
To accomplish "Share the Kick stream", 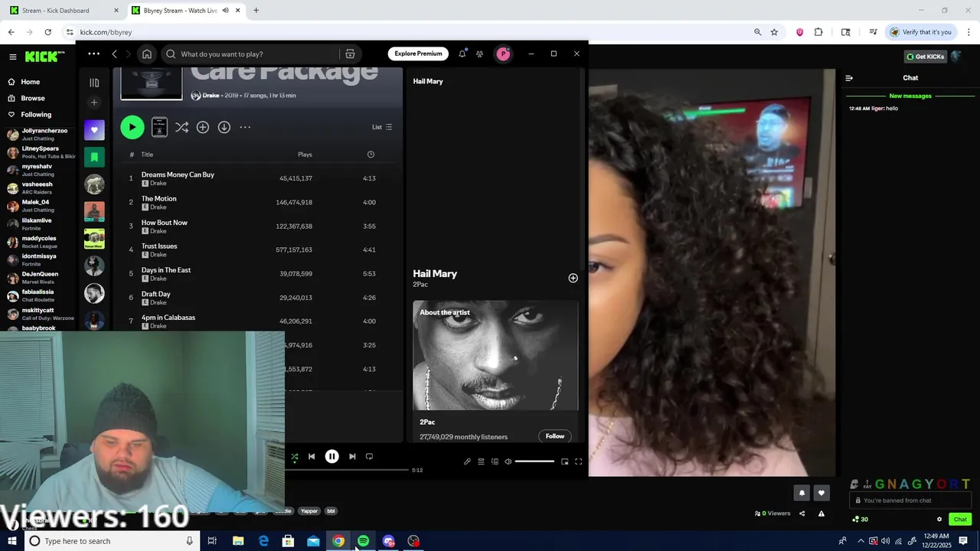I will point(802,514).
